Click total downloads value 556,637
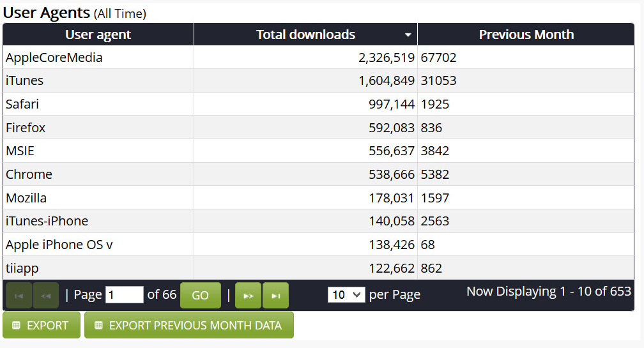The image size is (644, 348). click(x=392, y=151)
